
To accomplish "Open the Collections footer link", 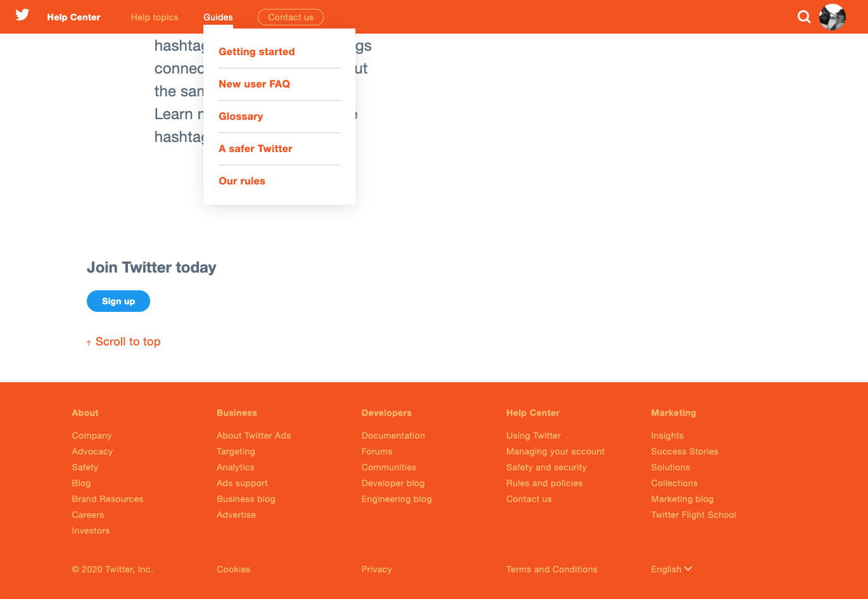I will pyautogui.click(x=674, y=483).
